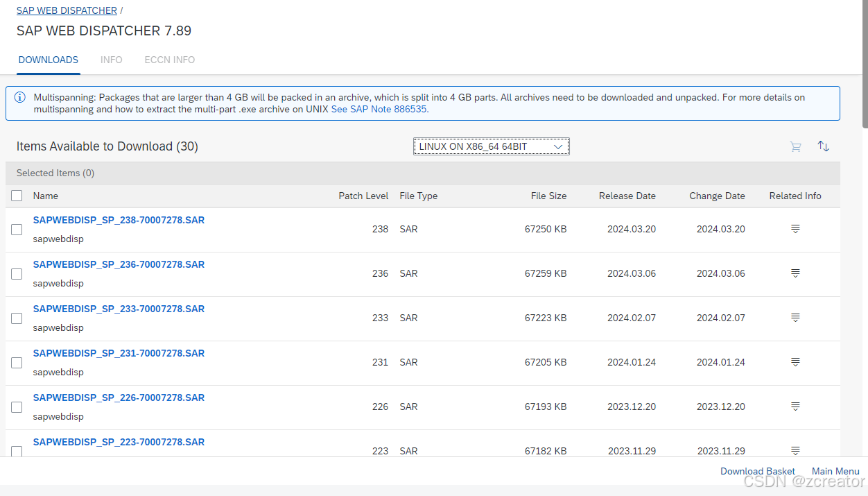Download SAPWEBDISP_SP_238-70007278.SAR
Viewport: 868px width, 496px height.
click(119, 220)
